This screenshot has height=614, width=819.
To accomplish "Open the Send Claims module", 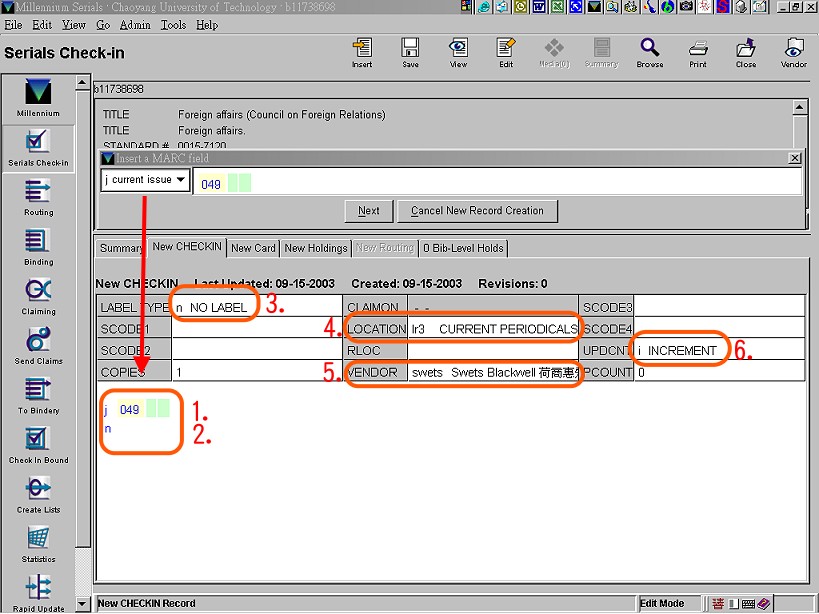I will pos(37,344).
